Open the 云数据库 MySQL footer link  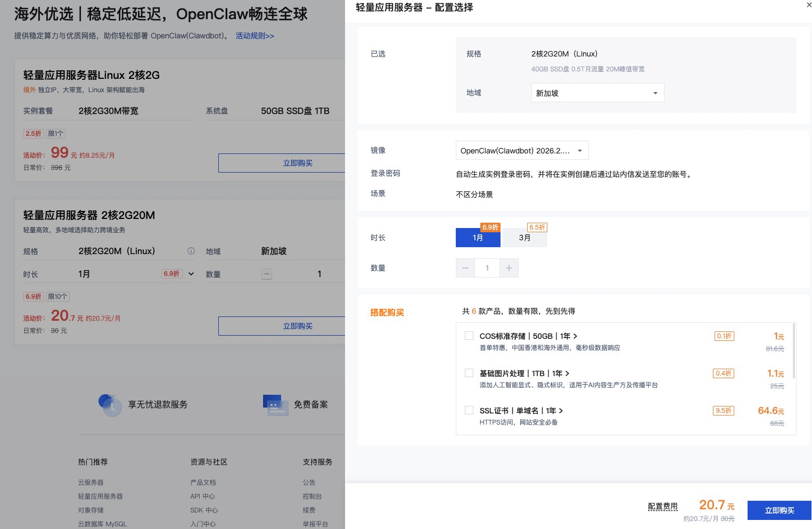pos(103,524)
